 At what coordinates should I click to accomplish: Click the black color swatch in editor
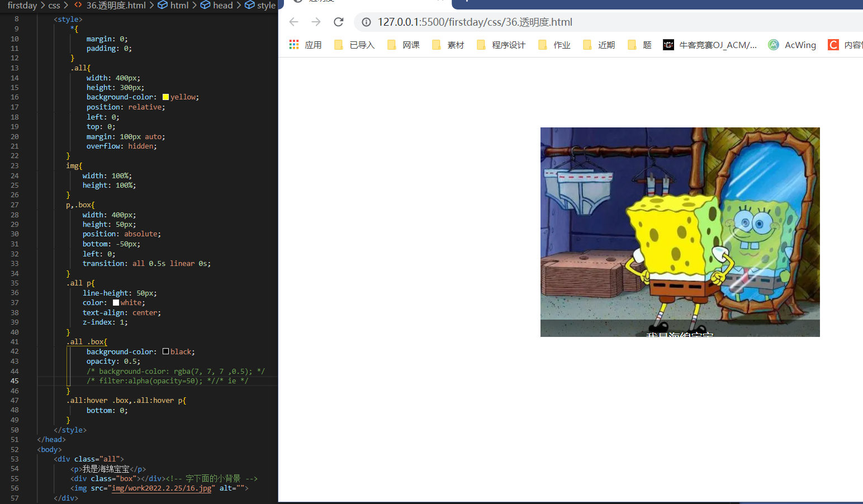click(165, 351)
